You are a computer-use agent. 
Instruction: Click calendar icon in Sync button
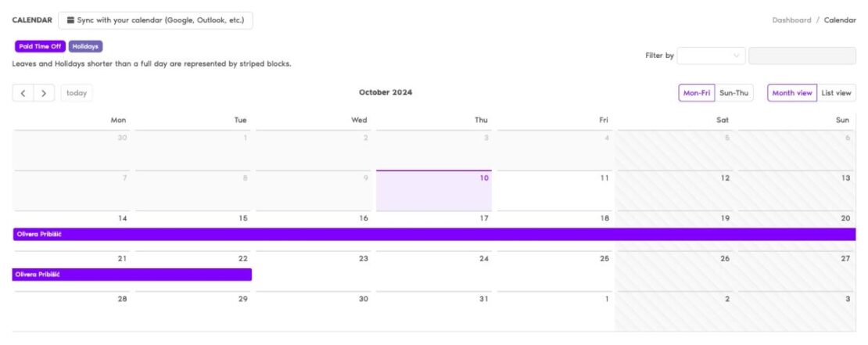tap(70, 20)
